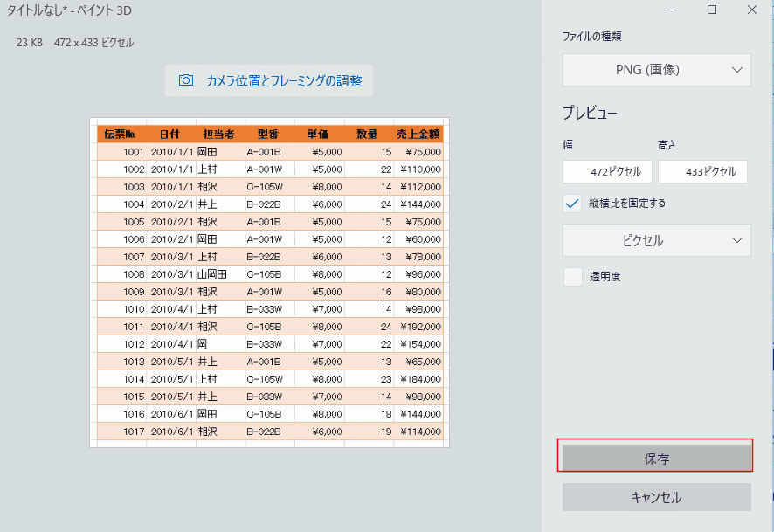Close the Paint 3D window
Screen dimensions: 774x532
[752, 10]
